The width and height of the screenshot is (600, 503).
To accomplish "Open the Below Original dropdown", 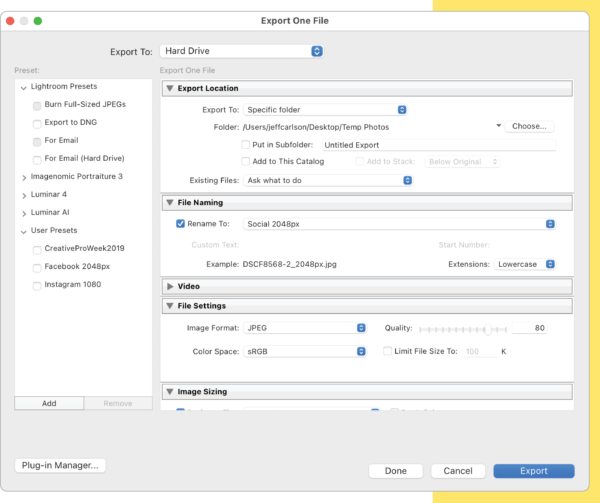I will [462, 162].
